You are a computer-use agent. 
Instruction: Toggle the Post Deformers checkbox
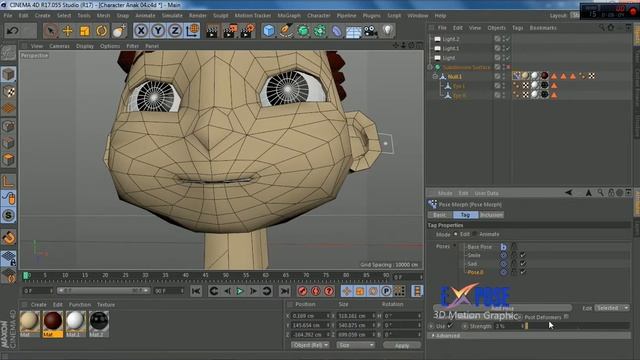(566, 316)
